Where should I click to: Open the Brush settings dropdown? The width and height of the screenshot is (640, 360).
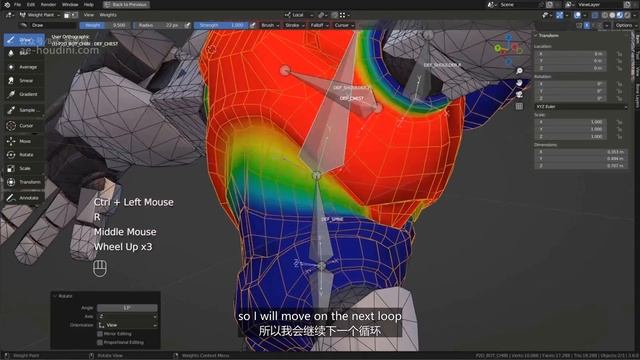tap(269, 25)
